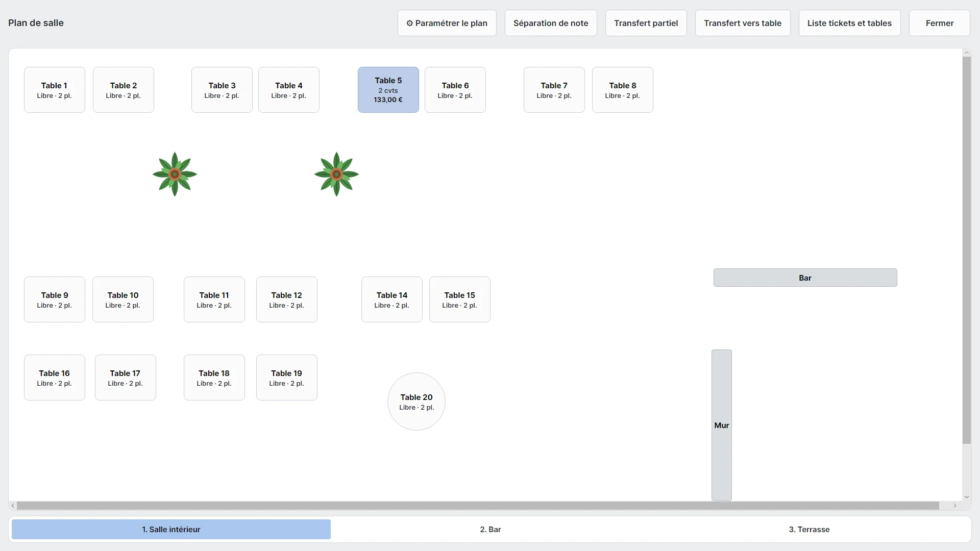
Task: Select the 1. Salle intérieur tab
Action: click(x=171, y=530)
